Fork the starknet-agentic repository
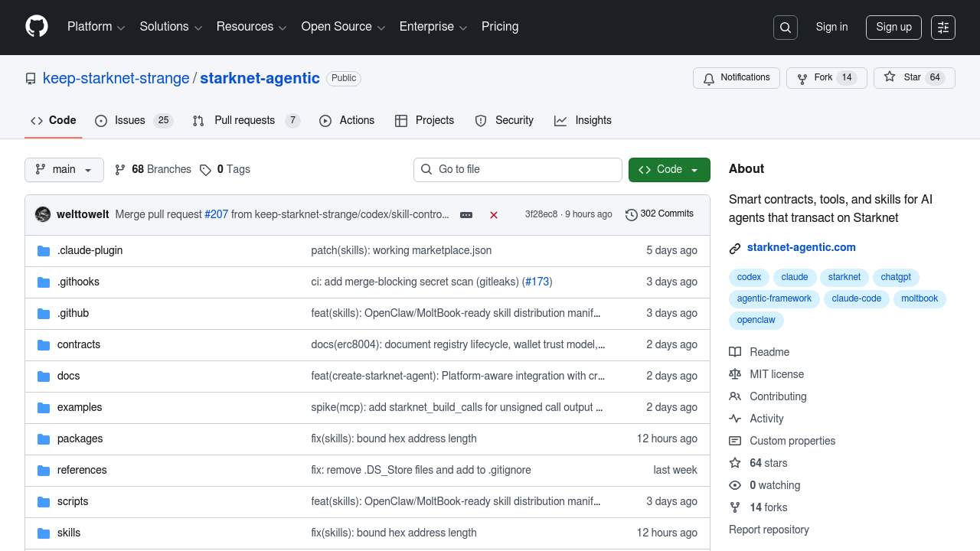The image size is (980, 551). click(x=815, y=78)
